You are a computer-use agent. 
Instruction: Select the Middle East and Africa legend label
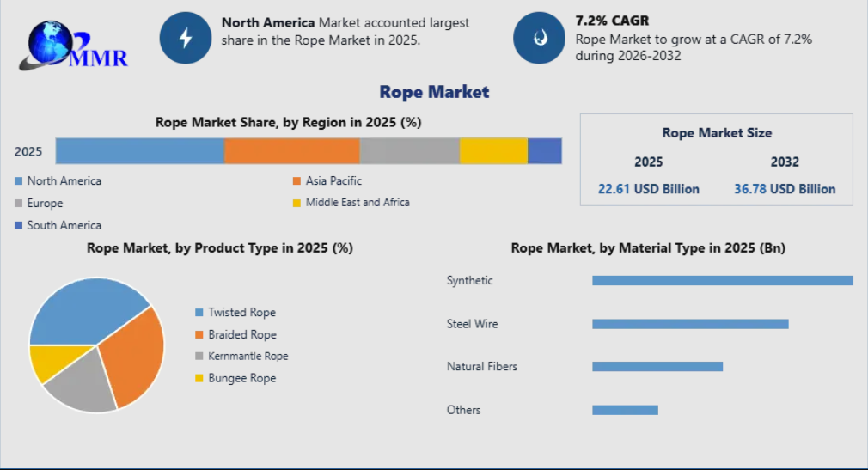358,203
